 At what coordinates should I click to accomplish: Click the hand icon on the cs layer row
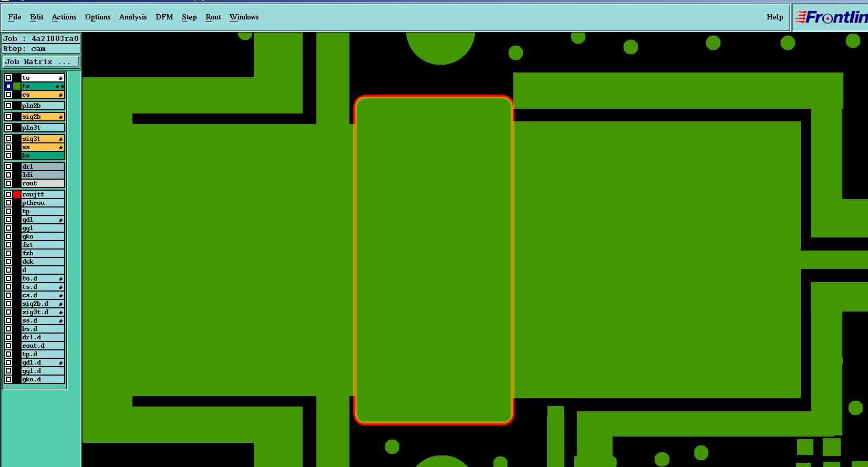tap(61, 95)
